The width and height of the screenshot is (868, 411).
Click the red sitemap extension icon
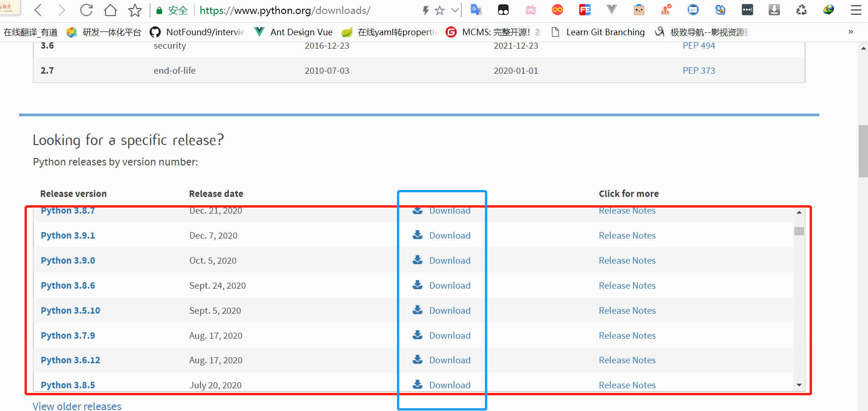[666, 10]
